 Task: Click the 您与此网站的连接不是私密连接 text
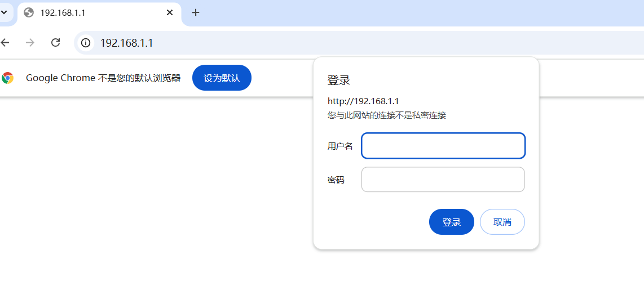[x=386, y=115]
